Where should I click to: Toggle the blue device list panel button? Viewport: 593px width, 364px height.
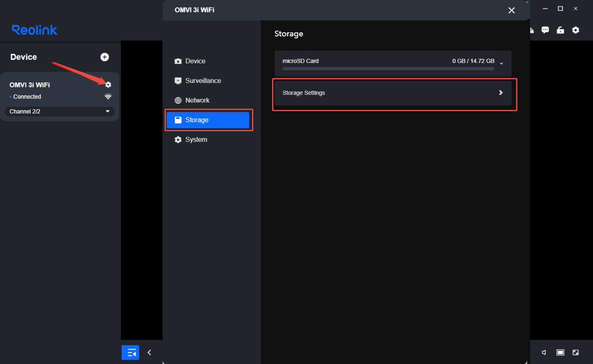click(x=131, y=353)
